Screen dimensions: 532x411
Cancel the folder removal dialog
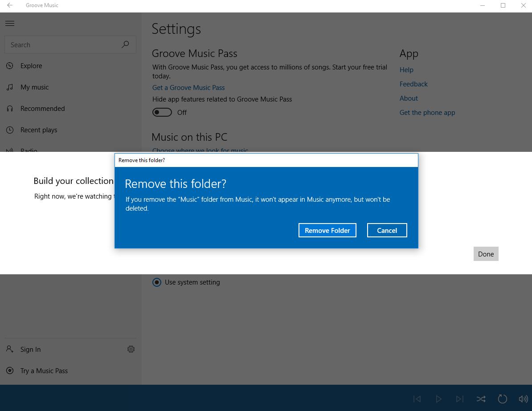tap(387, 230)
